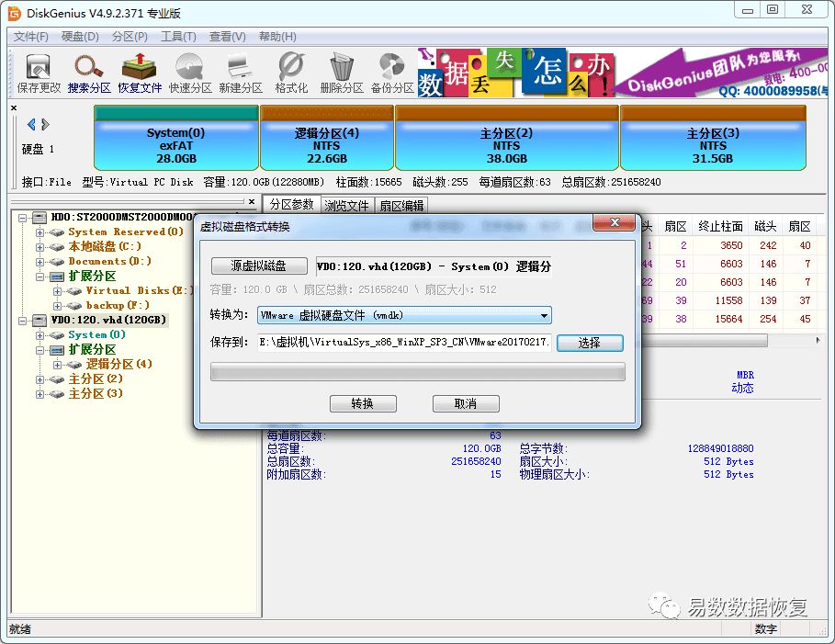Viewport: 835px width, 644px height.
Task: Click the partition table horizontal scrollbar
Action: (x=705, y=341)
